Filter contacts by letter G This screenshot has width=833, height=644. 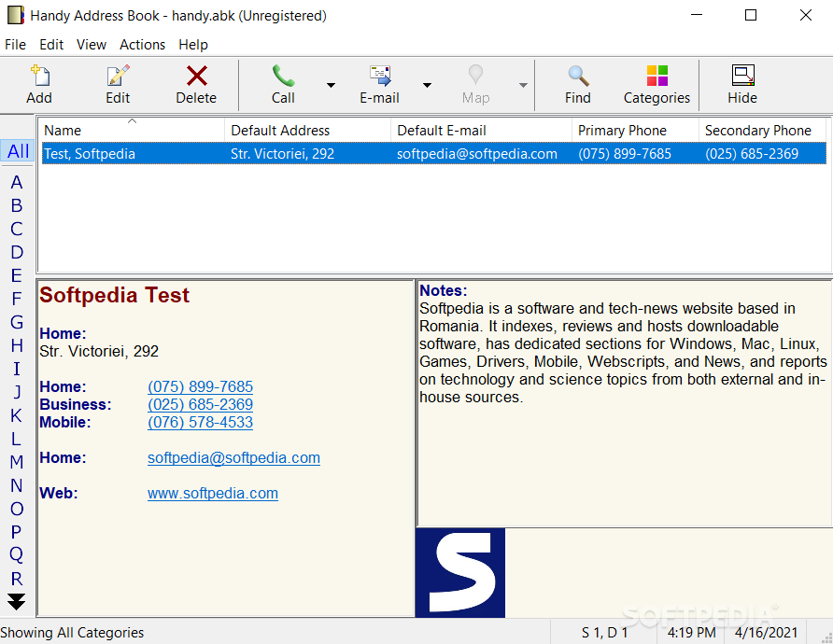point(17,323)
